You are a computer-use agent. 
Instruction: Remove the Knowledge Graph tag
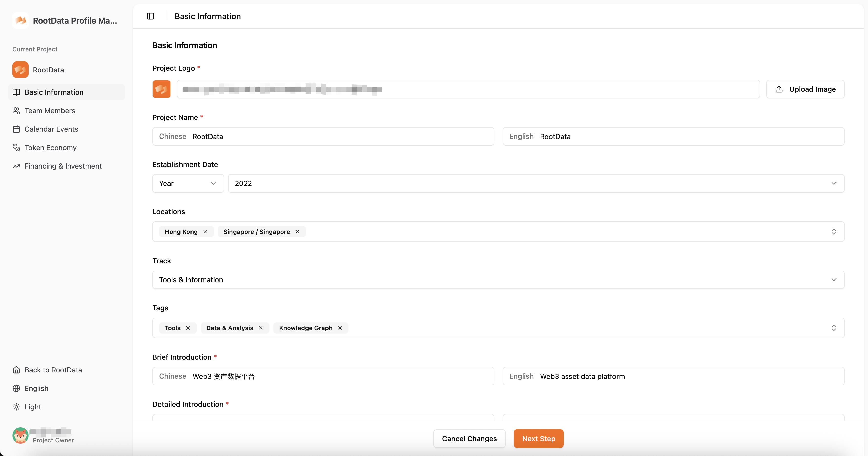[x=340, y=328]
